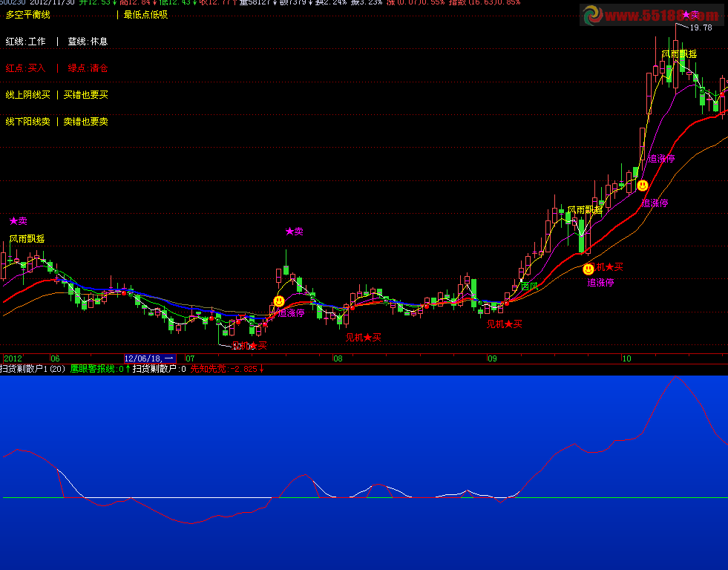Image resolution: width=728 pixels, height=570 pixels.
Task: Click the 见机★买 signal below August candles
Action: [x=363, y=338]
